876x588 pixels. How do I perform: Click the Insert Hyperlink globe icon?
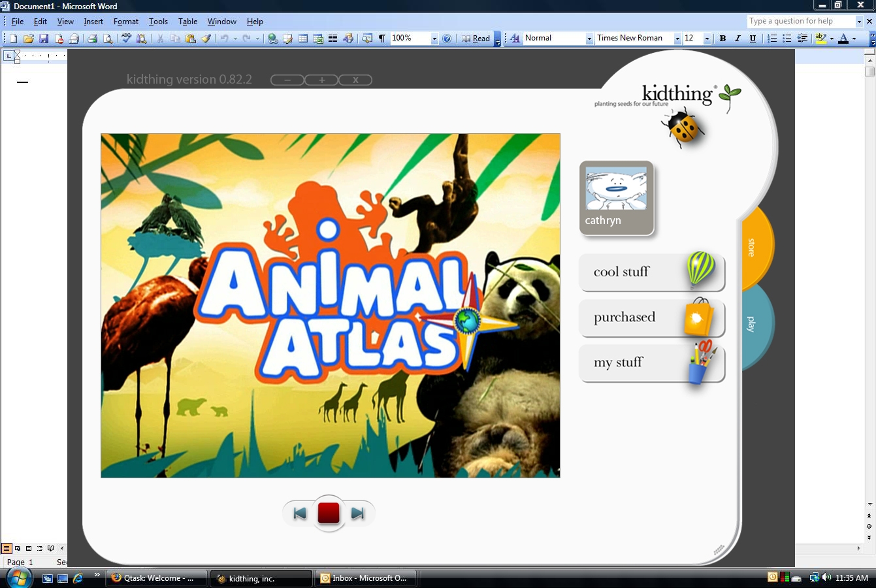click(x=272, y=39)
